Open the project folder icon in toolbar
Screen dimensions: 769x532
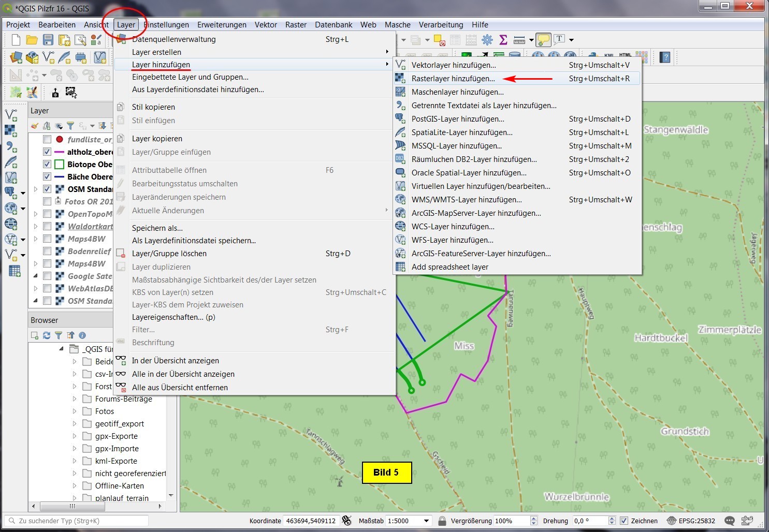pyautogui.click(x=32, y=40)
